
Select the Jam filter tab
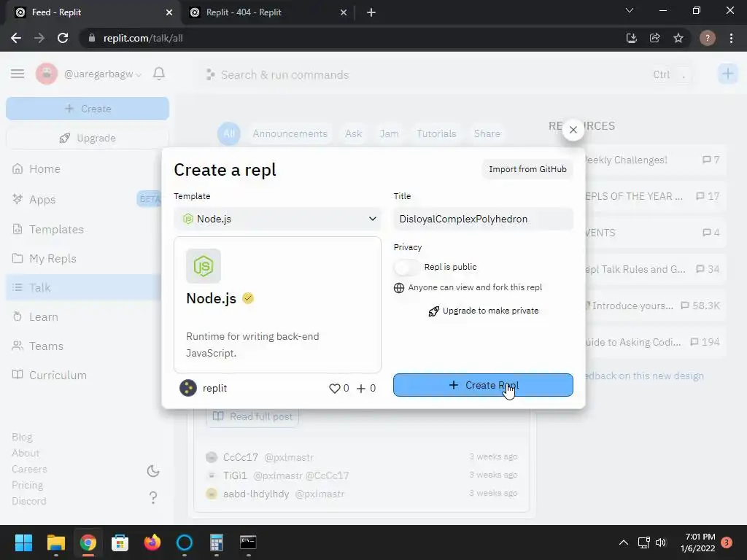click(390, 134)
